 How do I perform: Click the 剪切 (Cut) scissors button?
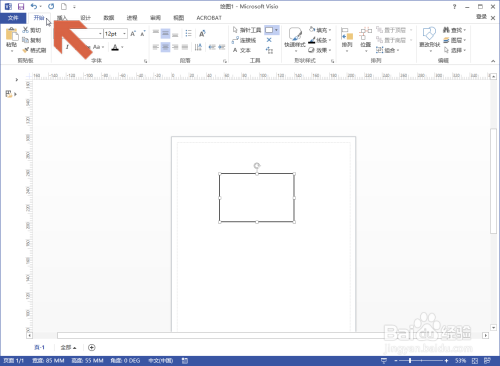tap(32, 30)
